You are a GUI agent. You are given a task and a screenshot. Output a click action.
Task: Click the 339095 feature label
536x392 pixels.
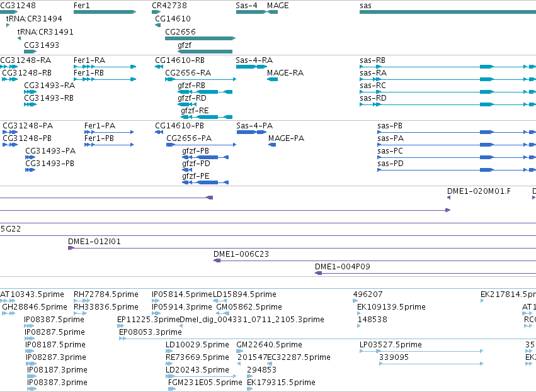tap(394, 357)
